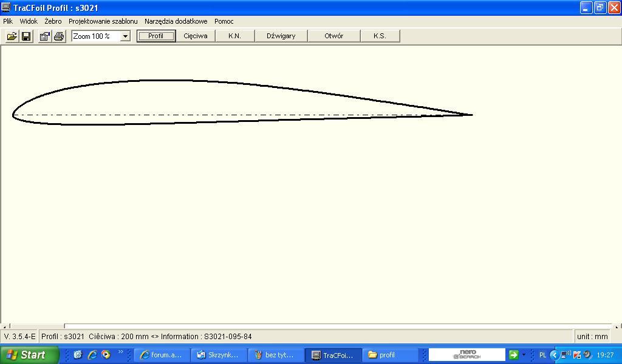The width and height of the screenshot is (622, 364).
Task: Toggle the Dźwigary view button
Action: pyautogui.click(x=281, y=36)
